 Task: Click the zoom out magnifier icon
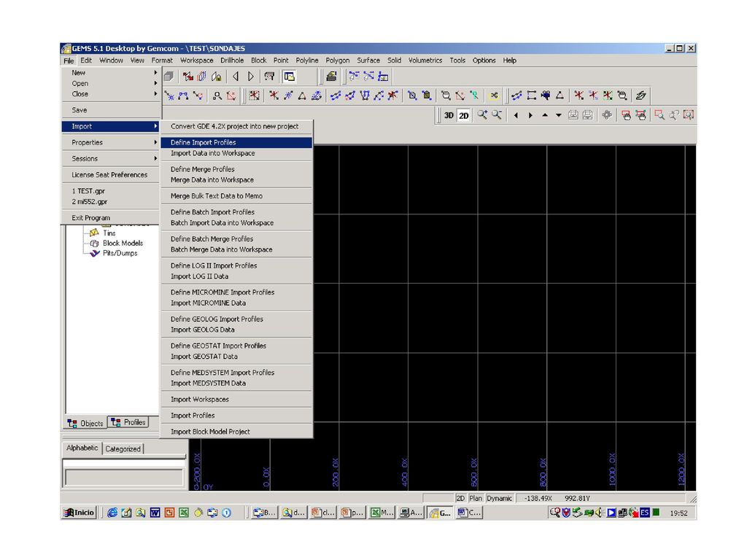(x=496, y=114)
